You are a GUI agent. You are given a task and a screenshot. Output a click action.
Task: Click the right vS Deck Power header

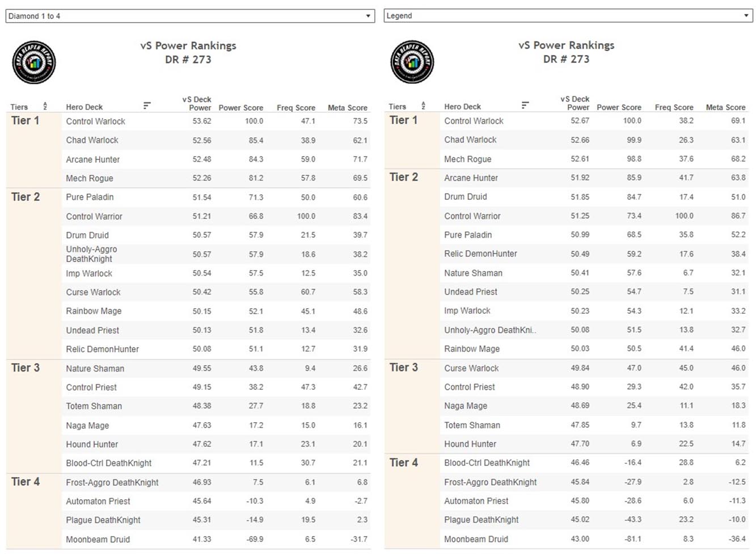coord(575,103)
